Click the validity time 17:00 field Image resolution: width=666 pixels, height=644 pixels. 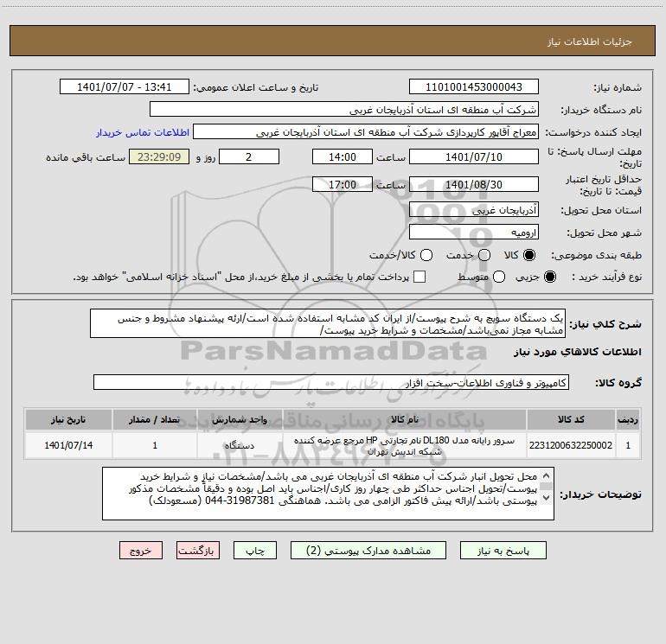click(x=343, y=184)
